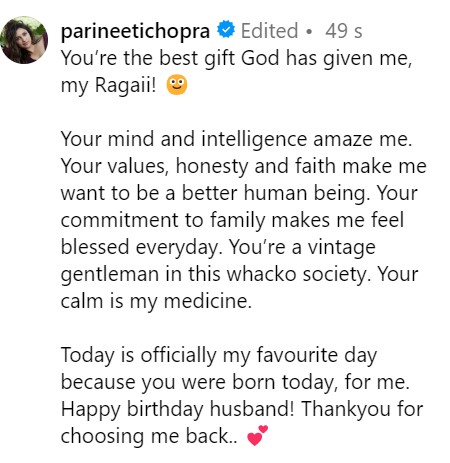Open the parineetichopra username link
Image resolution: width=450 pixels, height=463 pixels.
tap(135, 32)
